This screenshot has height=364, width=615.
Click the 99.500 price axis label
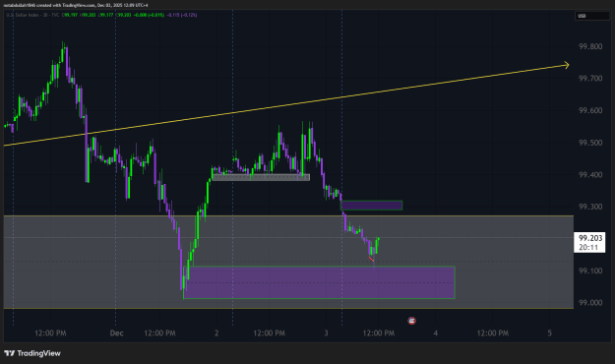point(590,143)
